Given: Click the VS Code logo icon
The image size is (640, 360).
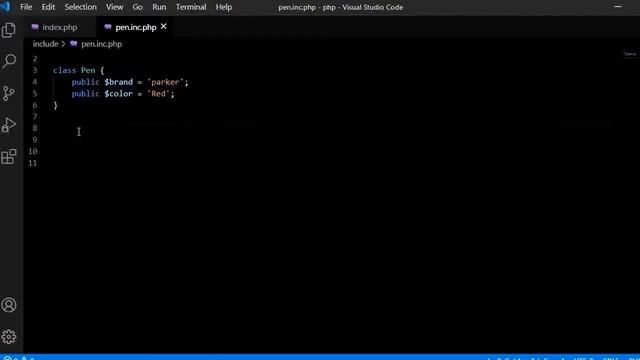Looking at the screenshot, I should [x=5, y=7].
